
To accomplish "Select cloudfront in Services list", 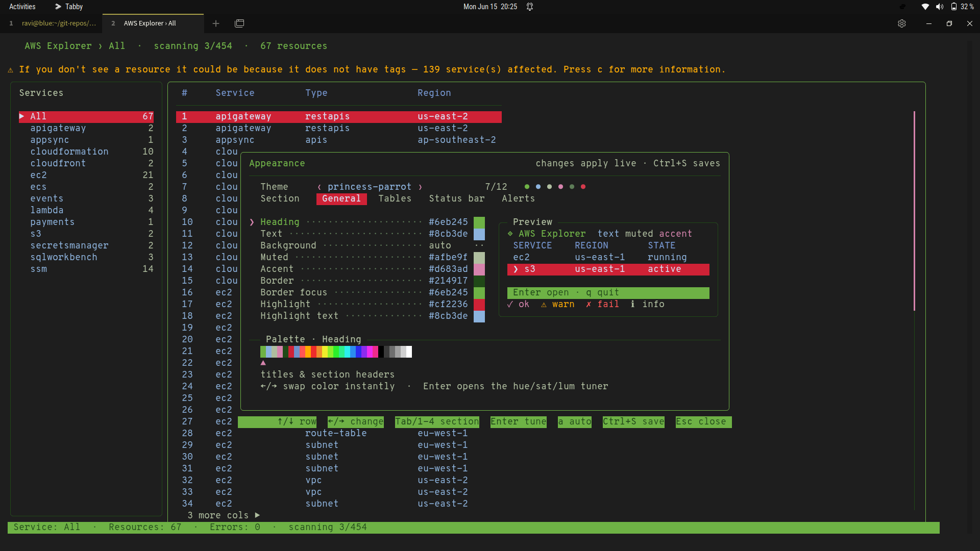I will point(86,164).
